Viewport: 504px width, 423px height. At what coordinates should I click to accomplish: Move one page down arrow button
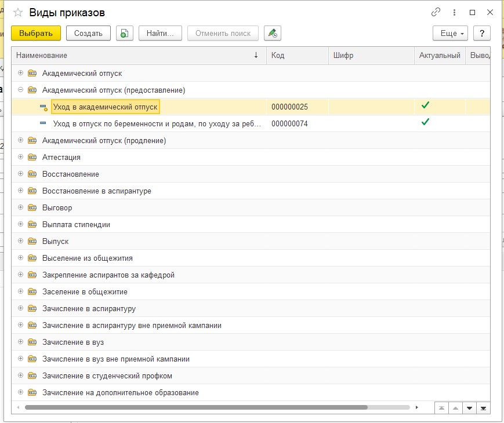[469, 408]
